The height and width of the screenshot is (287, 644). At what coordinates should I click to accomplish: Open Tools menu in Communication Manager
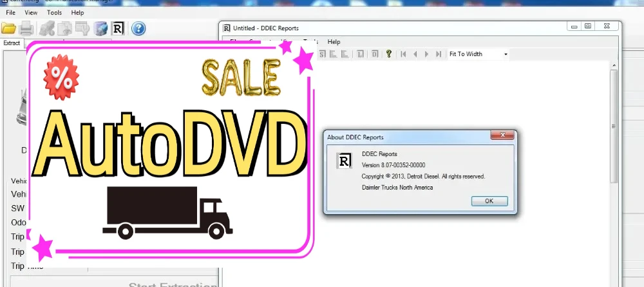[x=54, y=13]
